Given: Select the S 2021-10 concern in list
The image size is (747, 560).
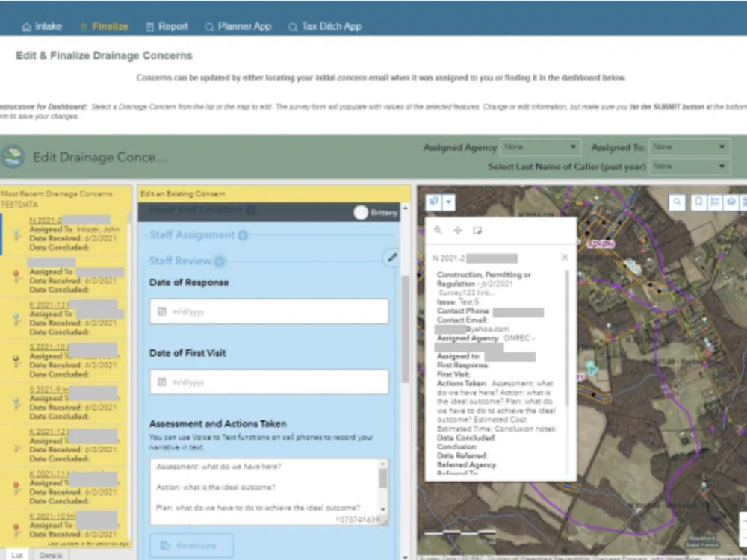Looking at the screenshot, I should (x=64, y=360).
